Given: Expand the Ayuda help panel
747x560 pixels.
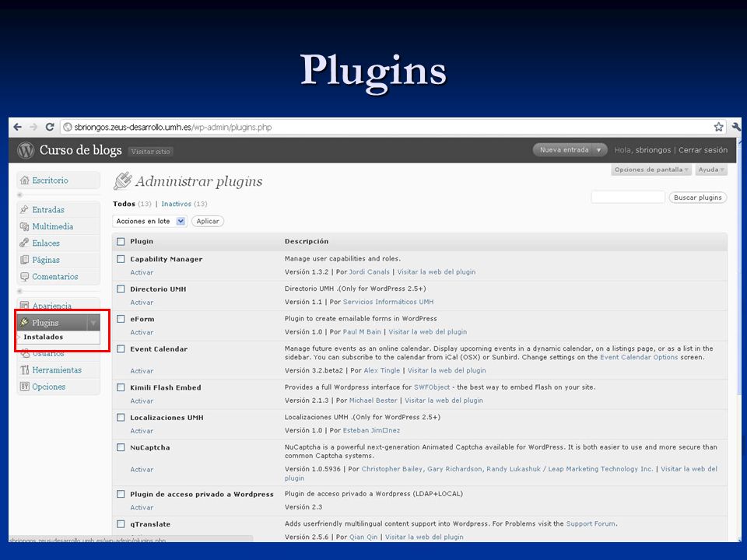Looking at the screenshot, I should tap(710, 170).
